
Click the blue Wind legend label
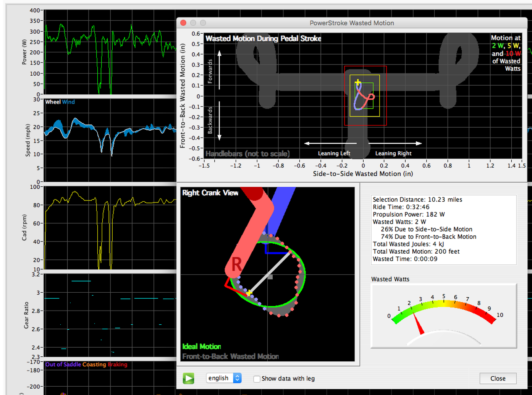(x=68, y=102)
